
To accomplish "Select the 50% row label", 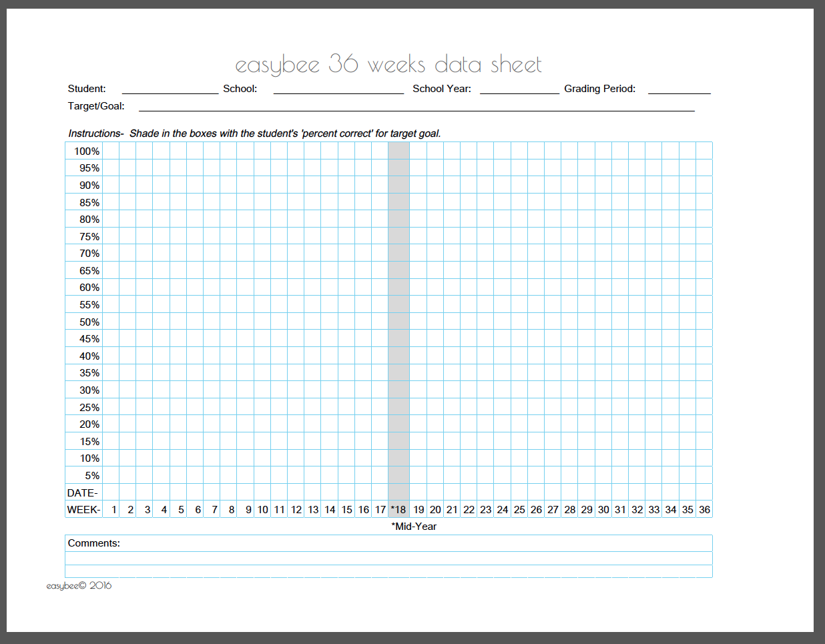I will [x=89, y=322].
